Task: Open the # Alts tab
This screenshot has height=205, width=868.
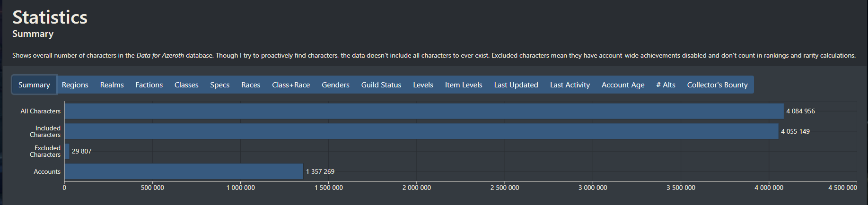Action: click(x=666, y=85)
